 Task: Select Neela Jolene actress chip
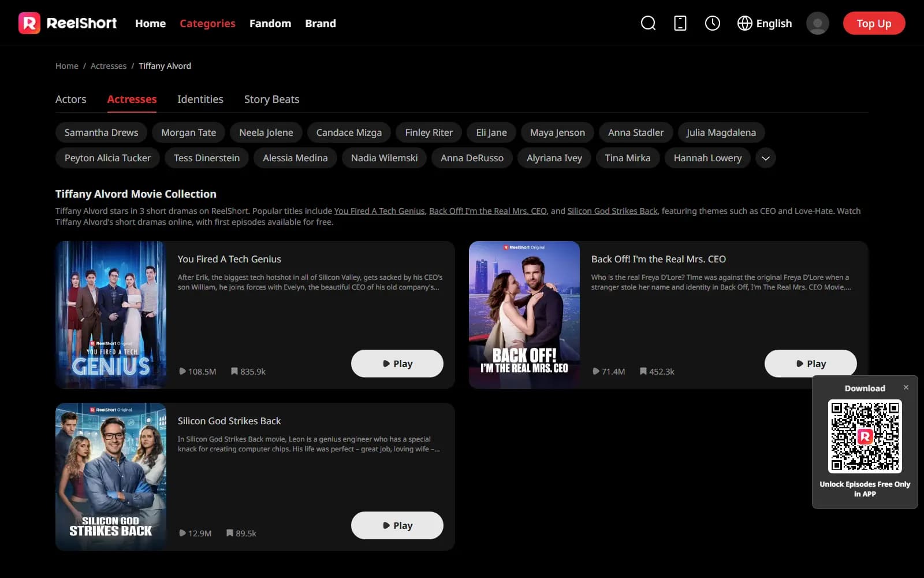(266, 132)
